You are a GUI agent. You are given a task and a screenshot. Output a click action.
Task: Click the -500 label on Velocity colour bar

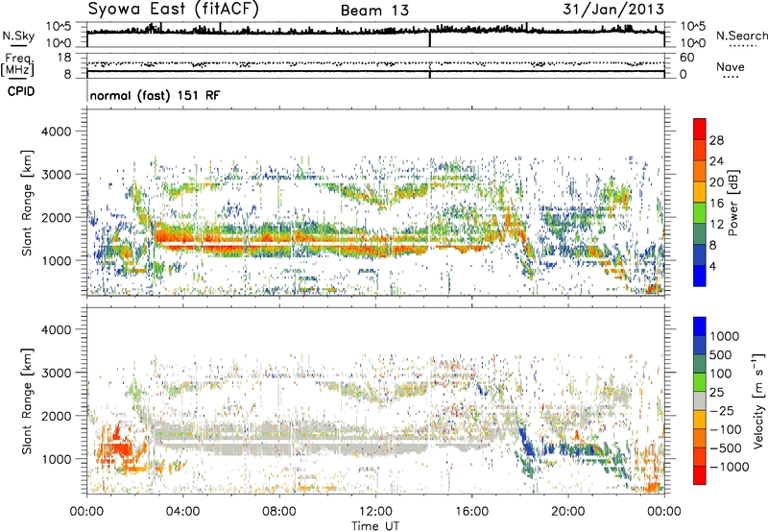(726, 448)
